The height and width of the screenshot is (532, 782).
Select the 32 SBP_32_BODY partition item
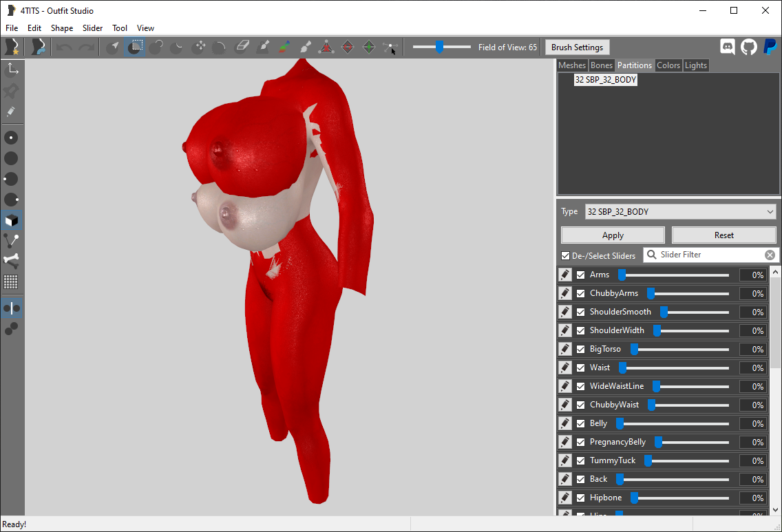[606, 80]
